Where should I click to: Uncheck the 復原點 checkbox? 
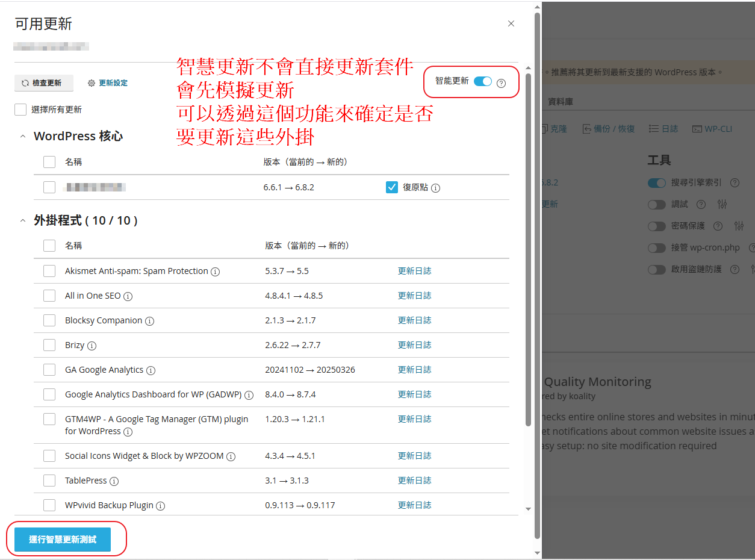tap(392, 187)
